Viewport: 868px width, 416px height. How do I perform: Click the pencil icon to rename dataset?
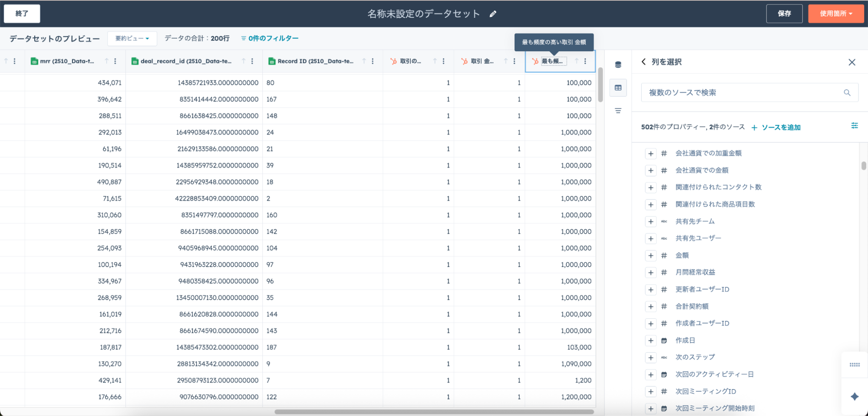click(x=493, y=14)
